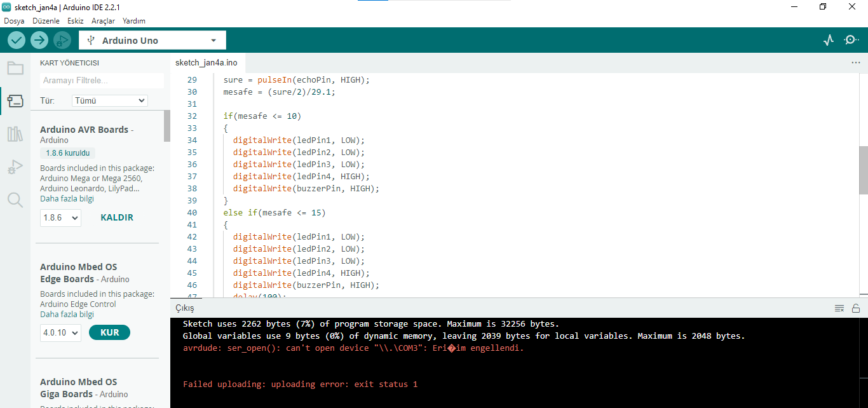This screenshot has width=868, height=408.
Task: Click the Arduino Mbed OS Edge Boards title
Action: [79, 273]
